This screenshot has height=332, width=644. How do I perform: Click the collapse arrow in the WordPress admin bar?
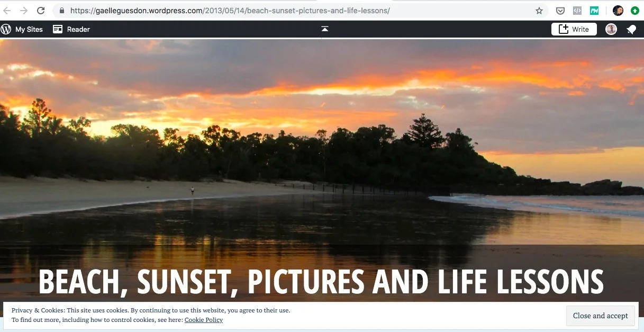pyautogui.click(x=325, y=29)
